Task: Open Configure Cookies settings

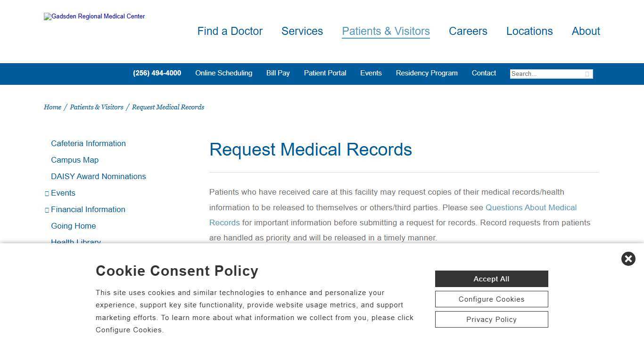Action: 491,299
